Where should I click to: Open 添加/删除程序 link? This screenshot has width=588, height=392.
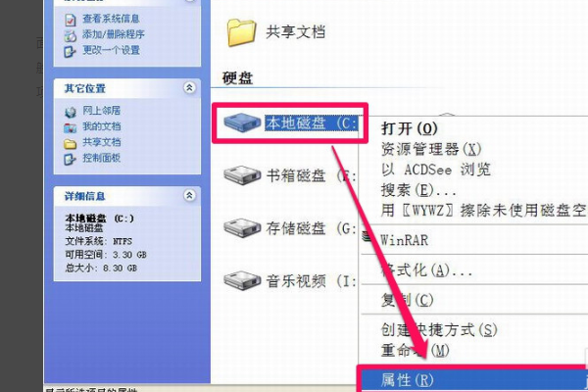114,34
